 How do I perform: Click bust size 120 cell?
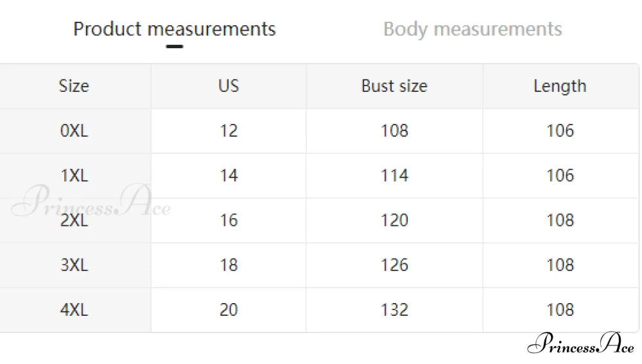coord(394,220)
